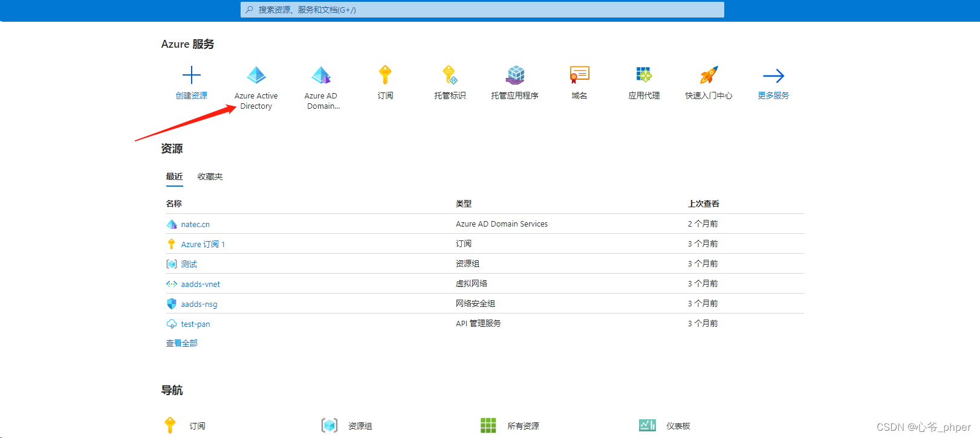Open 资源组 link in the navigation section
The height and width of the screenshot is (438, 980).
(x=360, y=426)
